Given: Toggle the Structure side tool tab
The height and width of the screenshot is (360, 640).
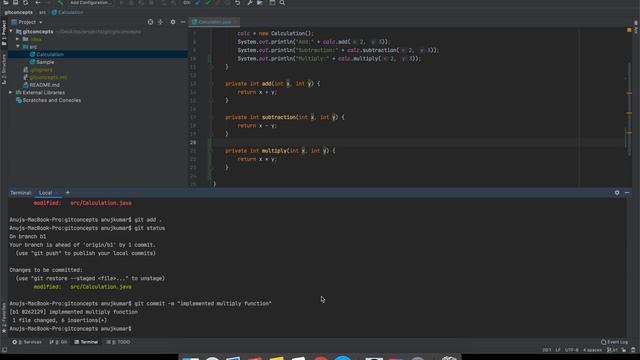Looking at the screenshot, I should coord(4,69).
